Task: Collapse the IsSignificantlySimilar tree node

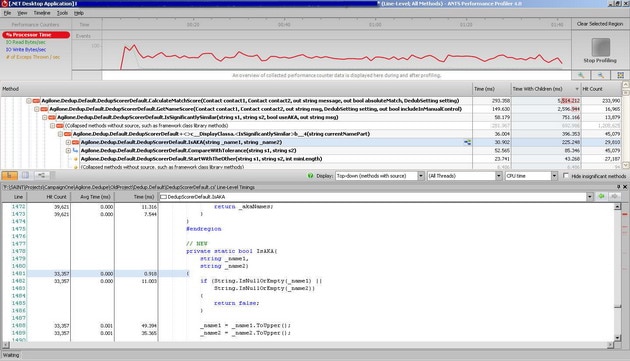Action: click(45, 117)
